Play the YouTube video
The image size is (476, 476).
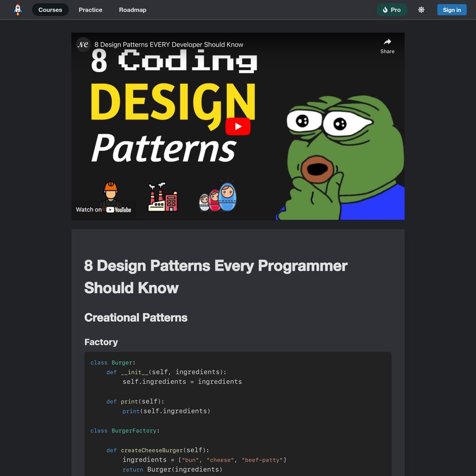point(238,126)
